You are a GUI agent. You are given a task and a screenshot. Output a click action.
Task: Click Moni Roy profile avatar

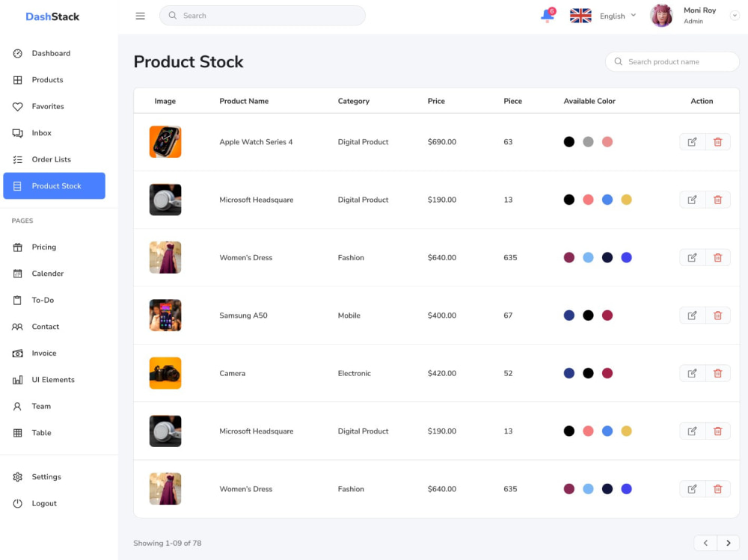pyautogui.click(x=662, y=16)
